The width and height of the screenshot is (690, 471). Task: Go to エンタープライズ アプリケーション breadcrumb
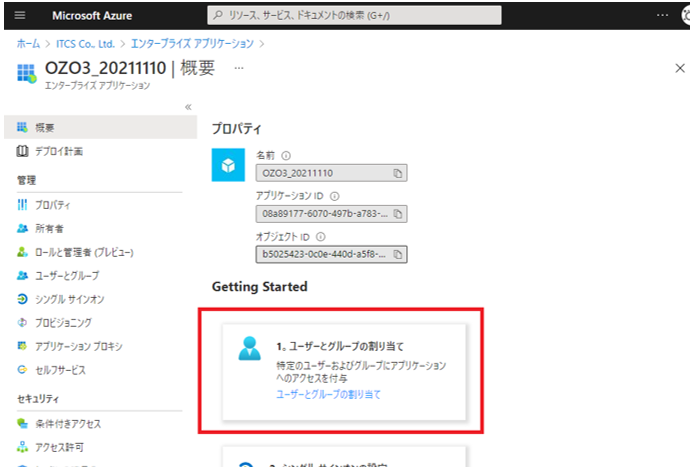[192, 44]
